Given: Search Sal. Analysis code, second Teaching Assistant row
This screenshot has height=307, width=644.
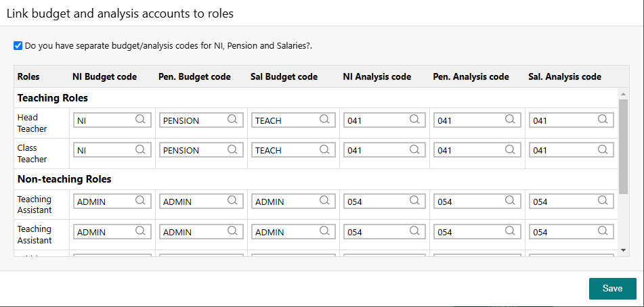Looking at the screenshot, I should [x=603, y=231].
